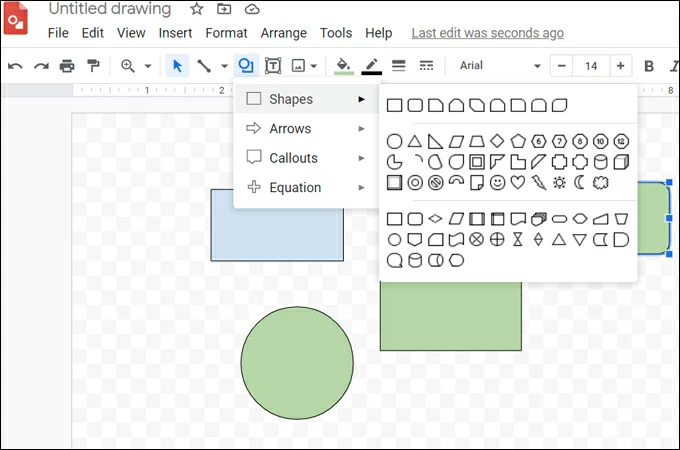Open the Tools menu
The height and width of the screenshot is (450, 680).
[336, 33]
